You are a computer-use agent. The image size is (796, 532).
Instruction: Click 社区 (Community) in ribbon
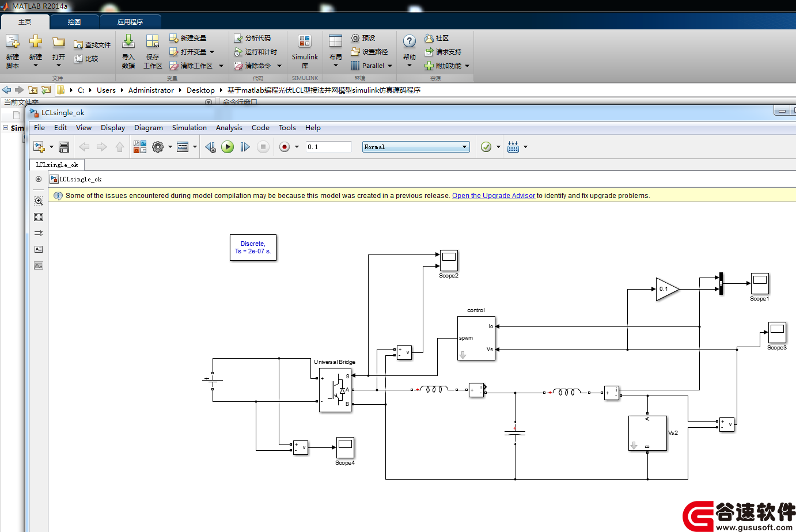tap(437, 38)
